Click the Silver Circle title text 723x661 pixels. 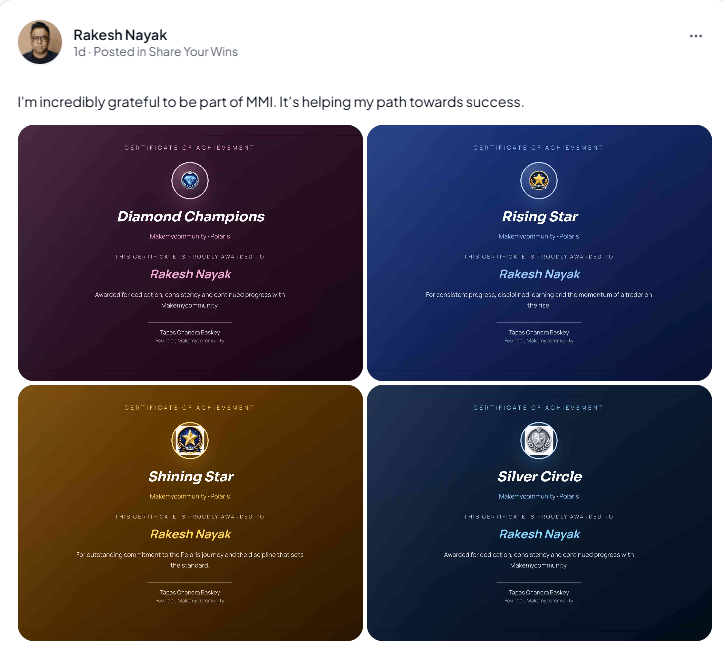539,476
